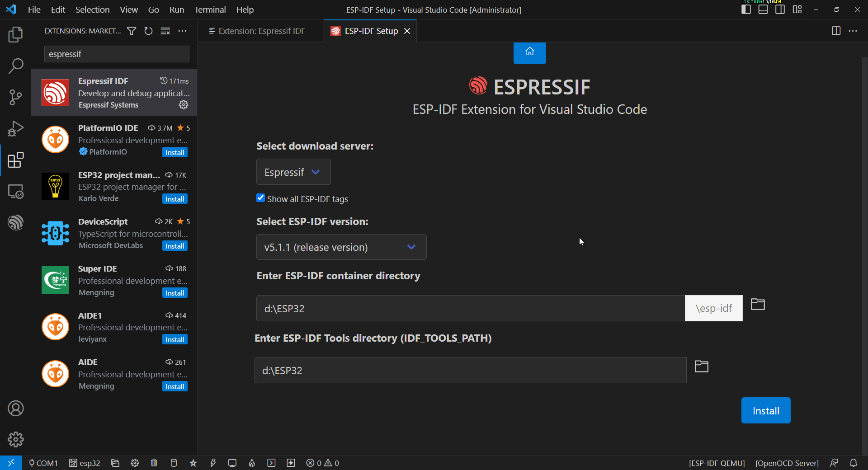This screenshot has width=868, height=470.
Task: Click IDF tools directory input
Action: pos(471,370)
